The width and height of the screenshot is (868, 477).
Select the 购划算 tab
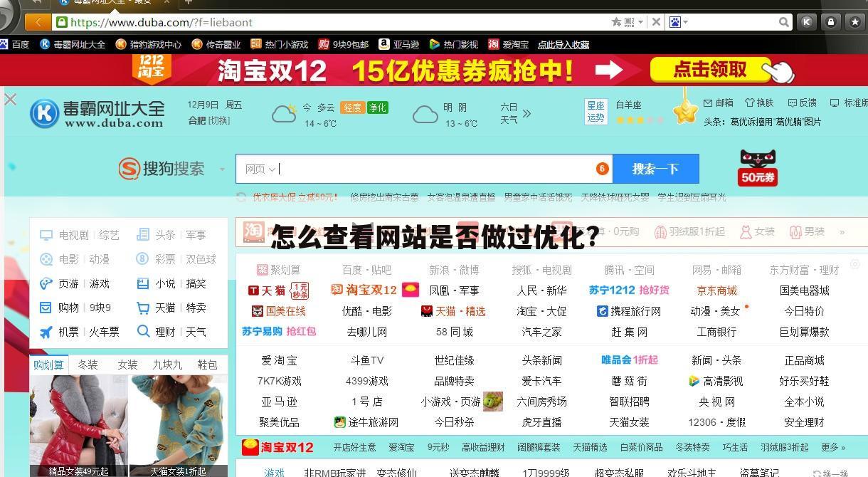click(49, 365)
